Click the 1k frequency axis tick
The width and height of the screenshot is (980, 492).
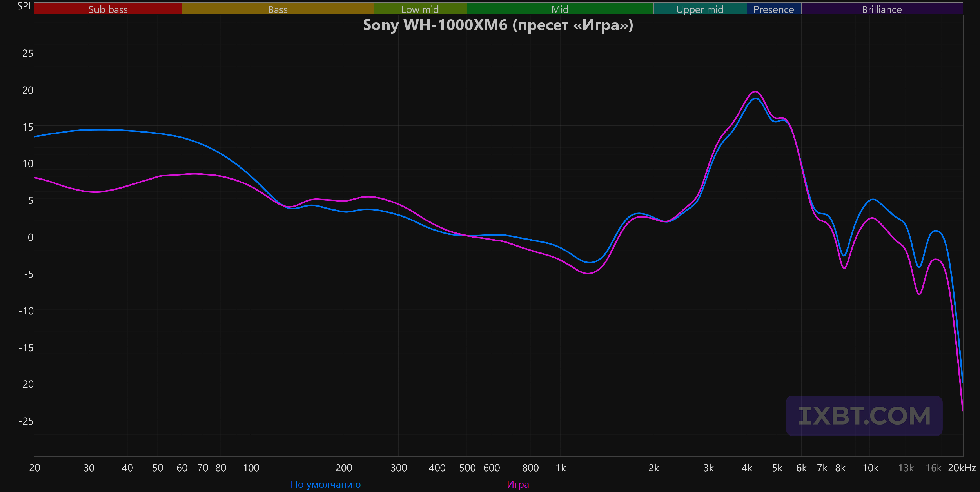click(561, 468)
